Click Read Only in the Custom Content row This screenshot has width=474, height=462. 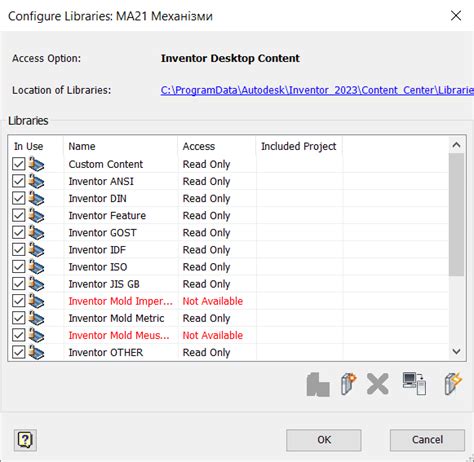206,164
